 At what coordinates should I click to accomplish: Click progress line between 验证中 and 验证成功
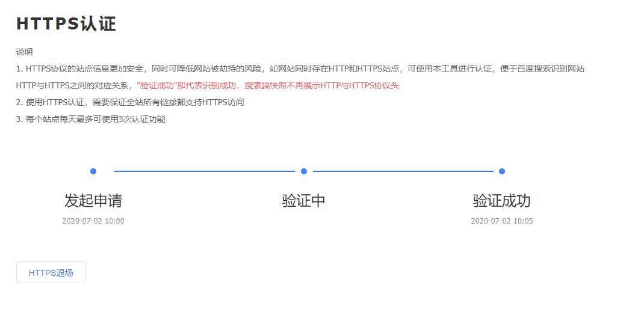[x=403, y=171]
